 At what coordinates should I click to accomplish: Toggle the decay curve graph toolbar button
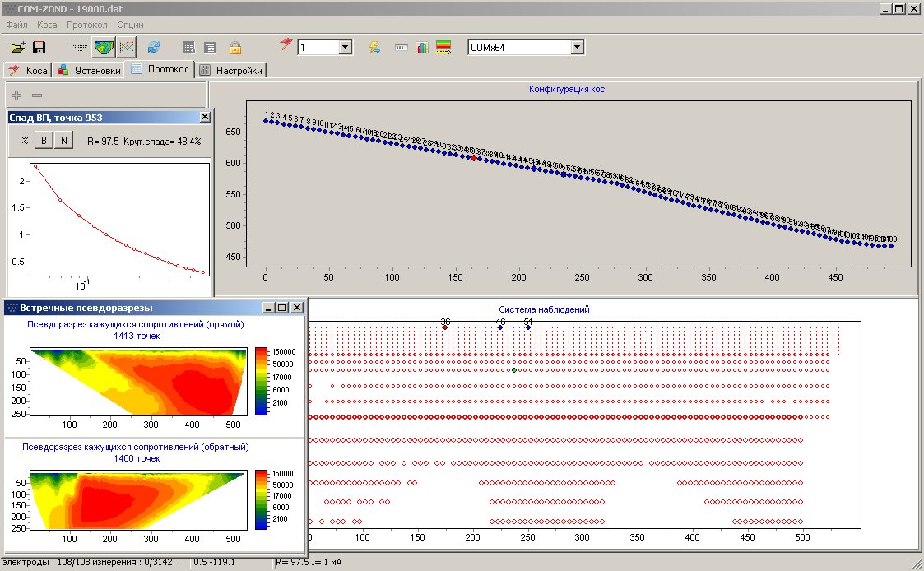(127, 48)
